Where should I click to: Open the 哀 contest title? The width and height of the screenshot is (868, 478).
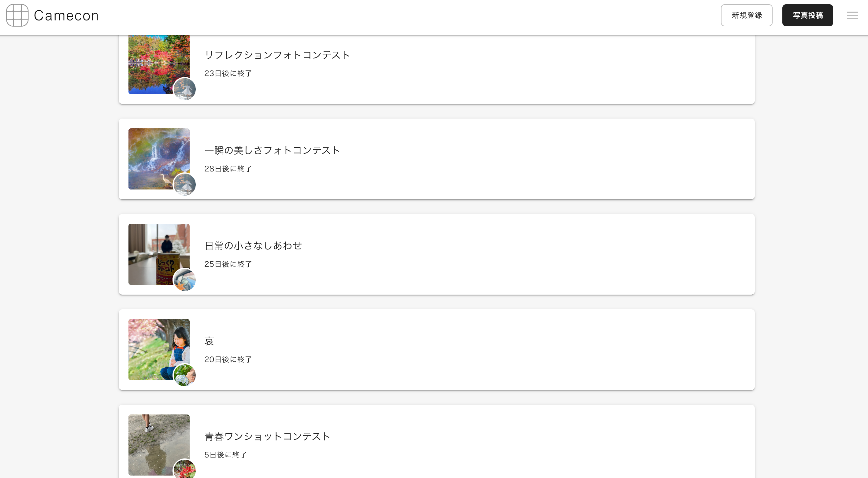[x=209, y=341]
